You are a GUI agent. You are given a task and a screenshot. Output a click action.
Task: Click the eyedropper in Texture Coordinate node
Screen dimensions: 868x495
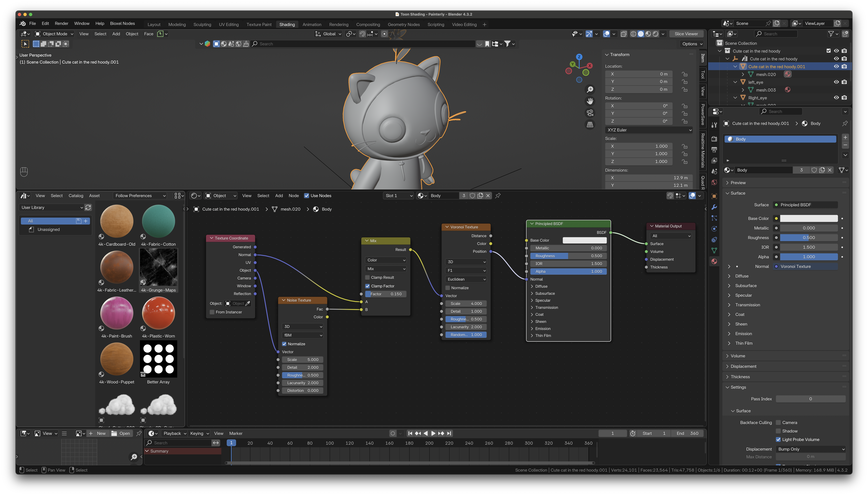pyautogui.click(x=248, y=304)
